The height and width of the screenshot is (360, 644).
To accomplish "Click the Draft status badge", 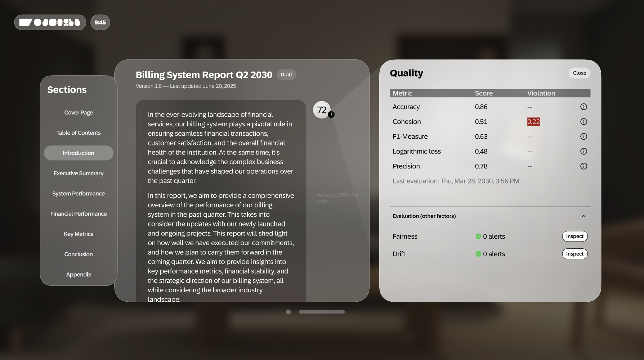I will (x=286, y=75).
